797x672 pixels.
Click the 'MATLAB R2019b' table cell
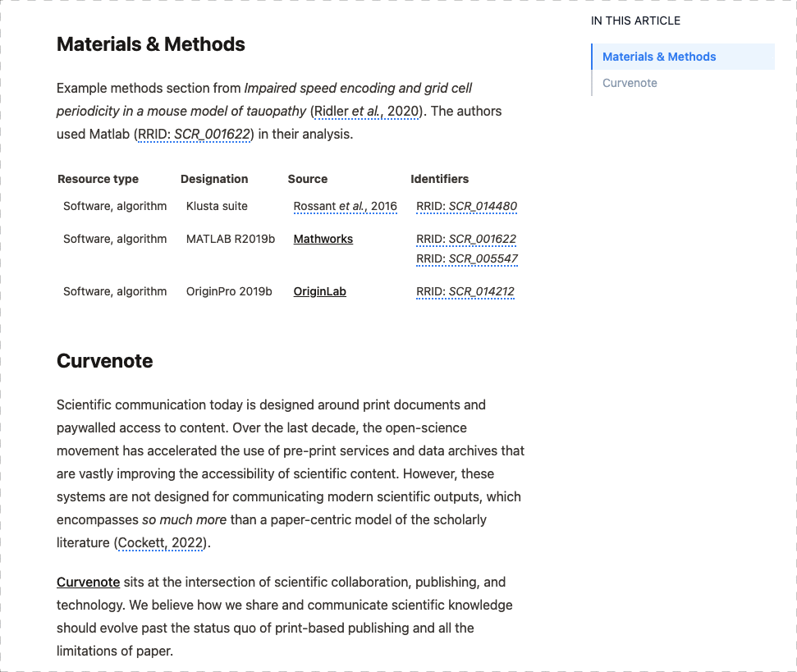(x=231, y=239)
